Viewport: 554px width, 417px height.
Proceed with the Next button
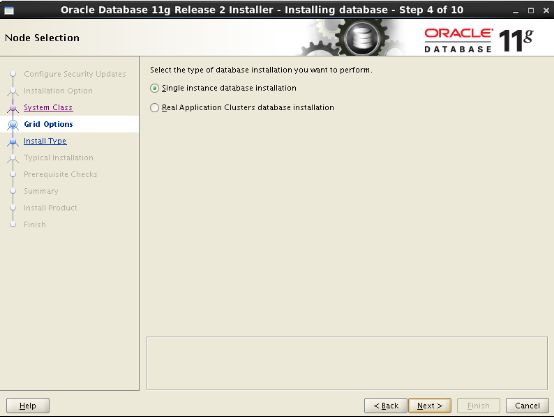[429, 406]
